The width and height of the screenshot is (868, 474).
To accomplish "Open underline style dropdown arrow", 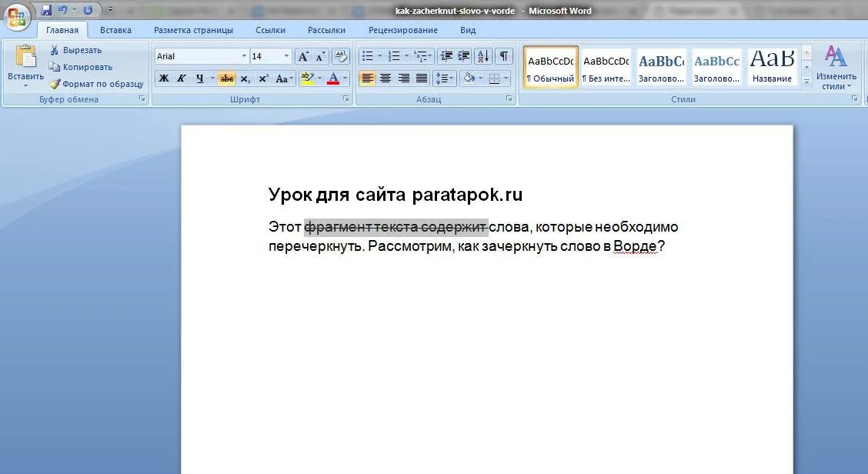I will point(212,78).
